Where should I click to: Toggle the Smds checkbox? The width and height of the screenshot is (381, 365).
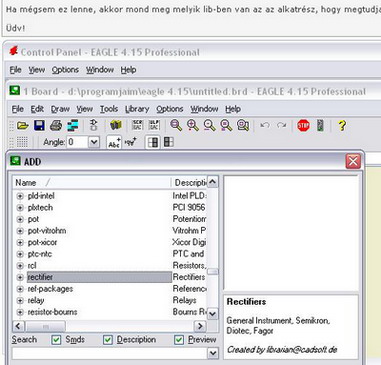click(56, 340)
